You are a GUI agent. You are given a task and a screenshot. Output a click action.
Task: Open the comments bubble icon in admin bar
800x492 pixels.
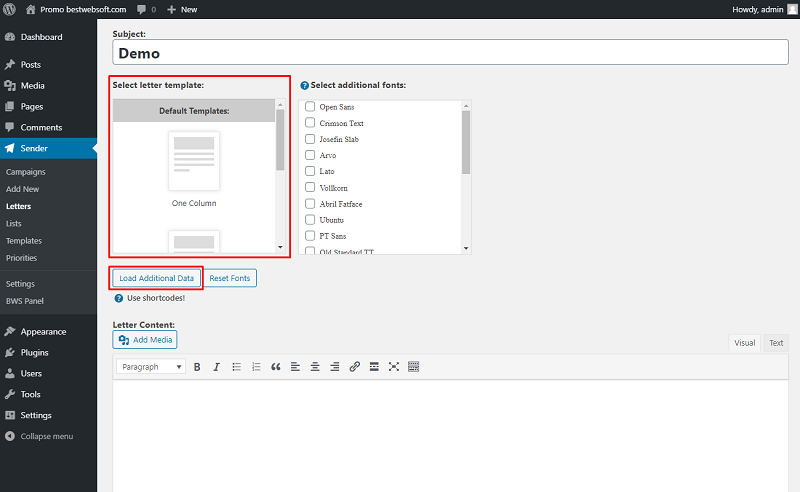(141, 9)
